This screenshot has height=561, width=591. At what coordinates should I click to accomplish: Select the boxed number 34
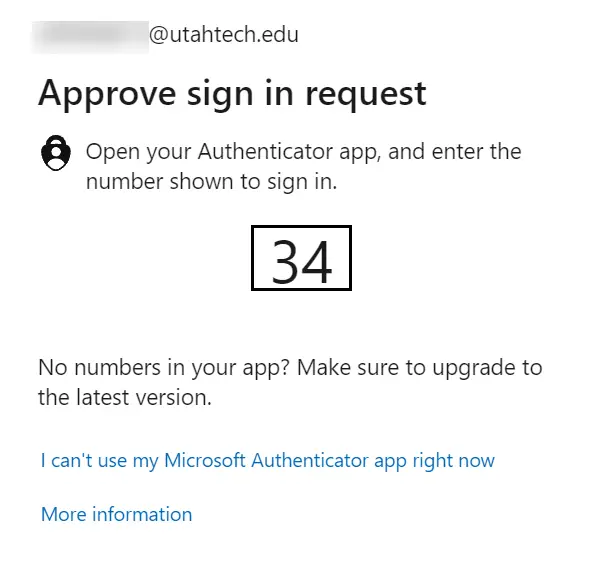pos(302,258)
